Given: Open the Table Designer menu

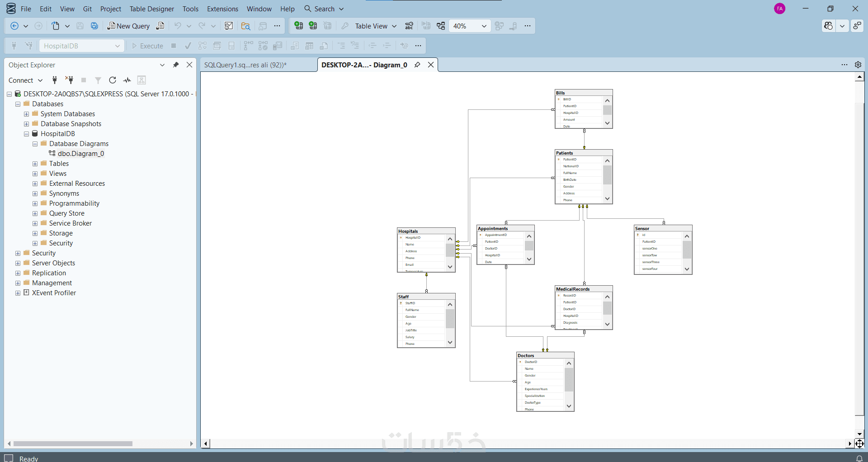Looking at the screenshot, I should click(x=151, y=9).
